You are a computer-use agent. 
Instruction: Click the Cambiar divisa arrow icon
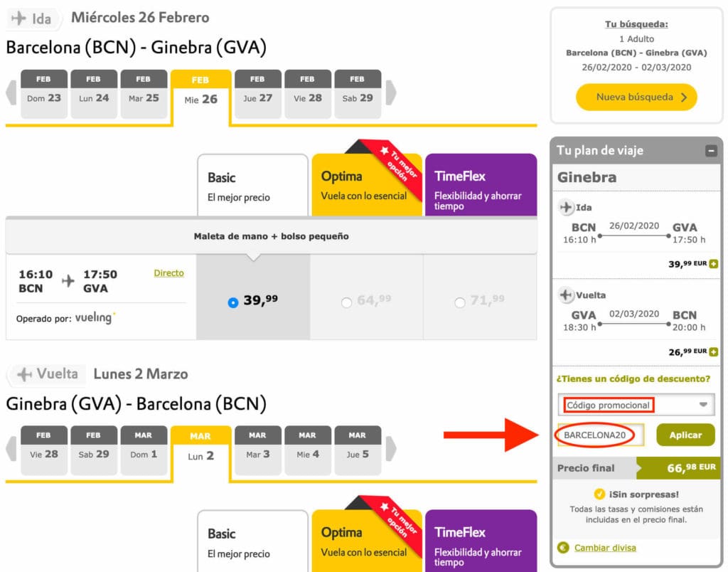[x=564, y=549]
